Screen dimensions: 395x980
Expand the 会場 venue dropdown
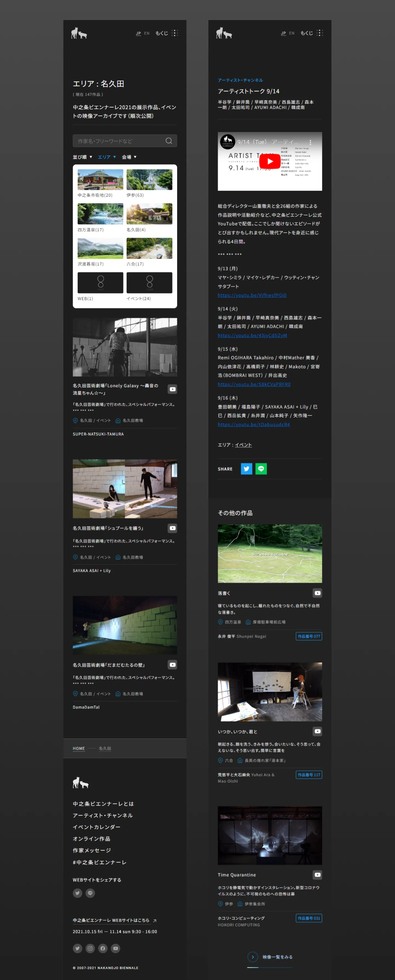(129, 157)
